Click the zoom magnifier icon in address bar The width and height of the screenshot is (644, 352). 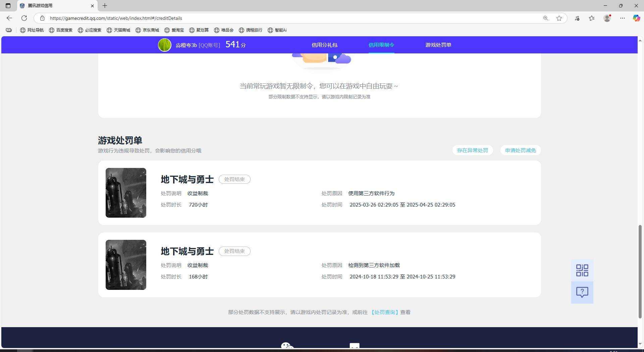(546, 18)
